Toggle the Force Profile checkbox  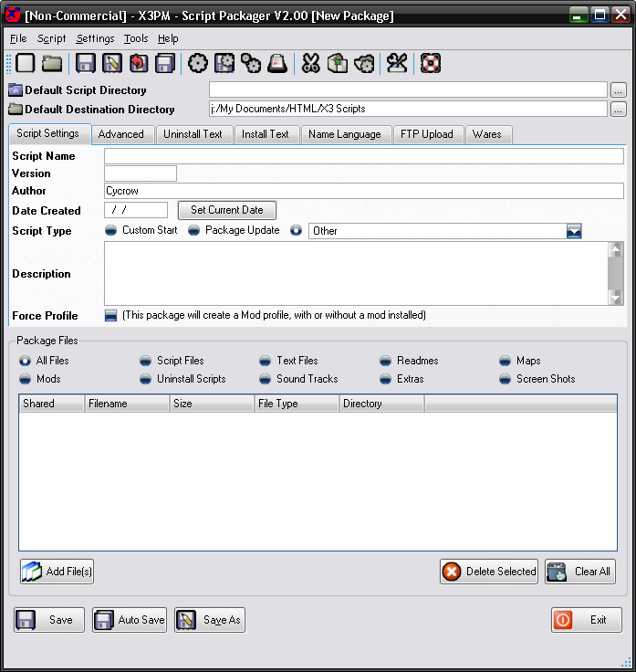pyautogui.click(x=111, y=315)
